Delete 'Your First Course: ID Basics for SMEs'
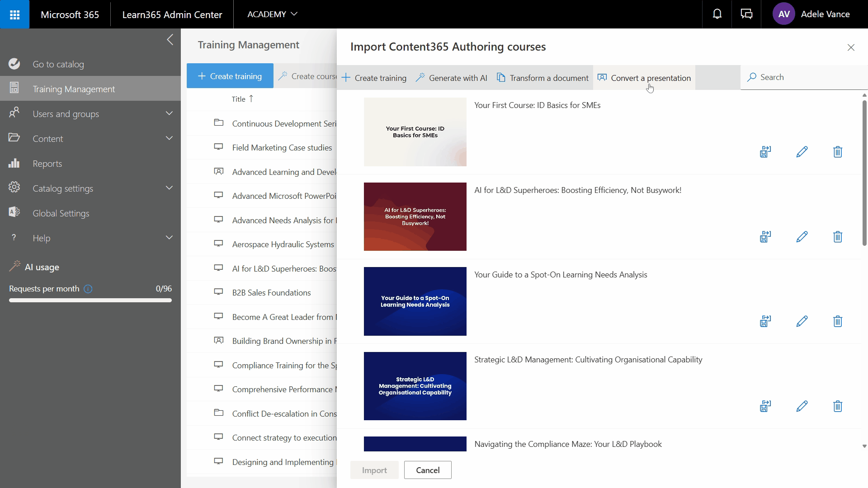Viewport: 868px width, 488px height. pyautogui.click(x=837, y=152)
